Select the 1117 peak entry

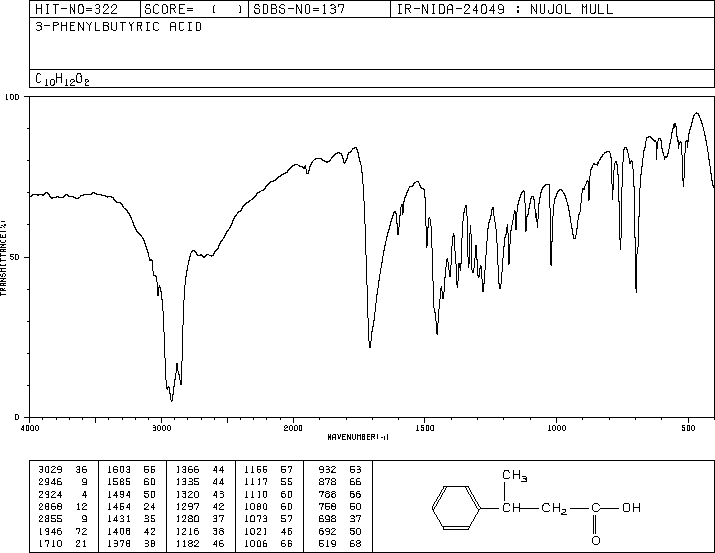256,482
